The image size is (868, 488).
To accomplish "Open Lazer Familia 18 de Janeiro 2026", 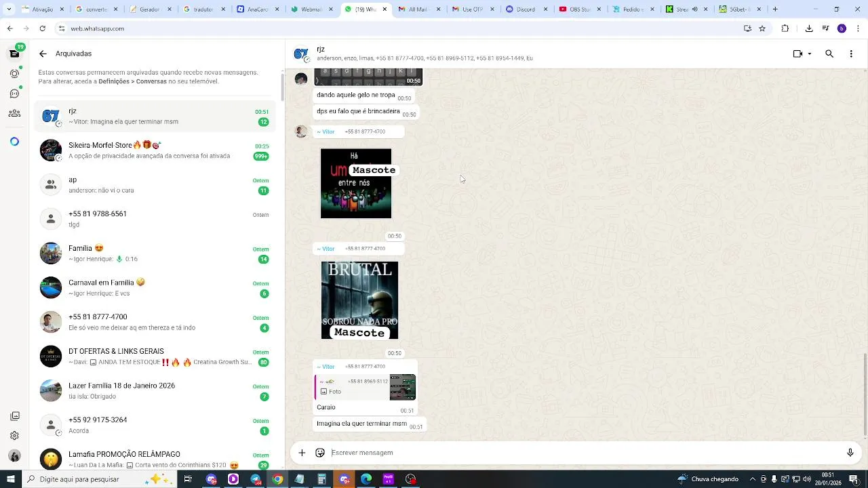I will click(x=156, y=391).
